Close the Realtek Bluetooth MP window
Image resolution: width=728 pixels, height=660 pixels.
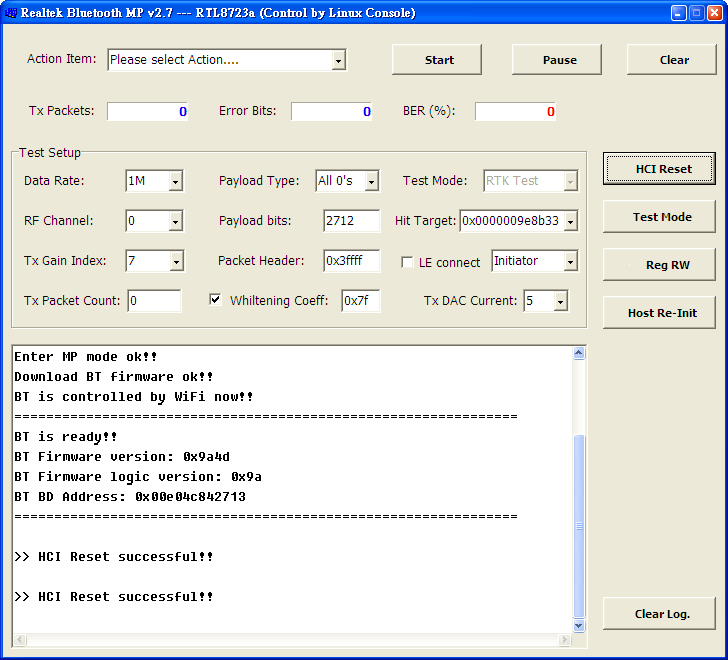click(715, 13)
